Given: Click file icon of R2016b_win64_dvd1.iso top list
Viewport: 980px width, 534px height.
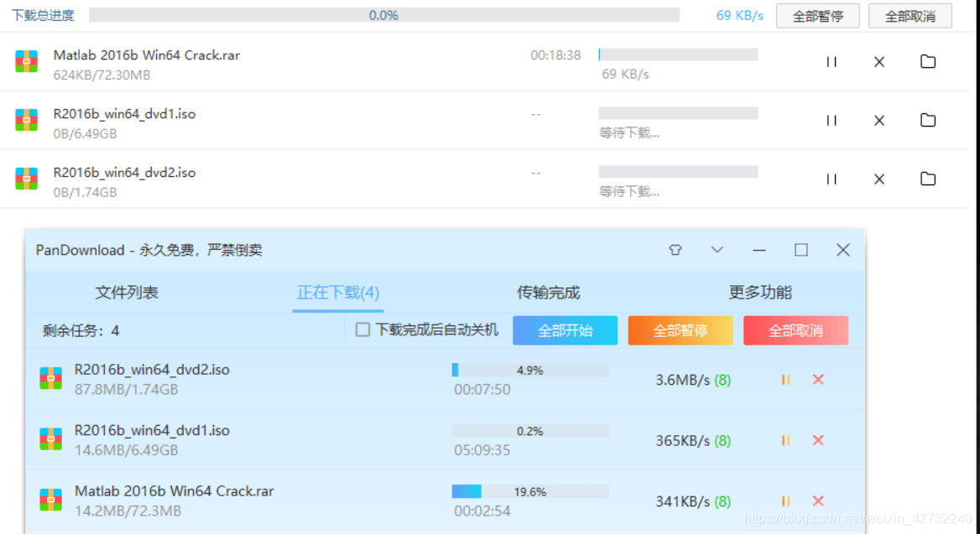Looking at the screenshot, I should (x=26, y=120).
